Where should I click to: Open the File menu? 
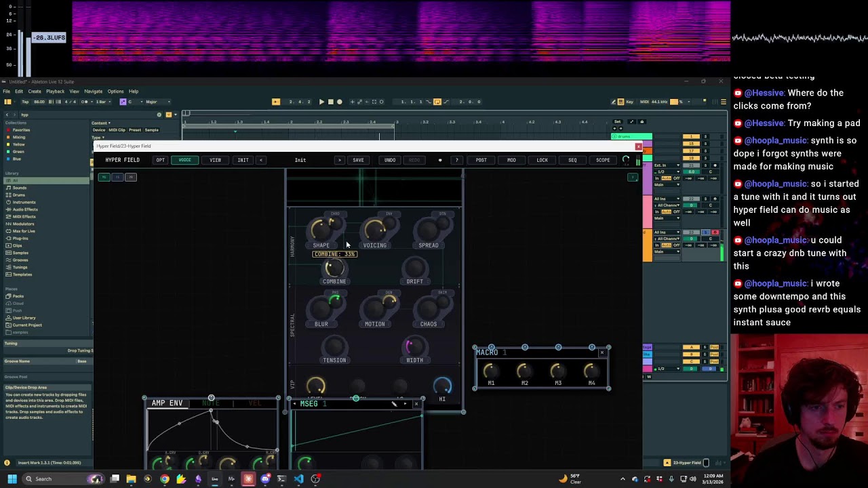click(x=6, y=91)
